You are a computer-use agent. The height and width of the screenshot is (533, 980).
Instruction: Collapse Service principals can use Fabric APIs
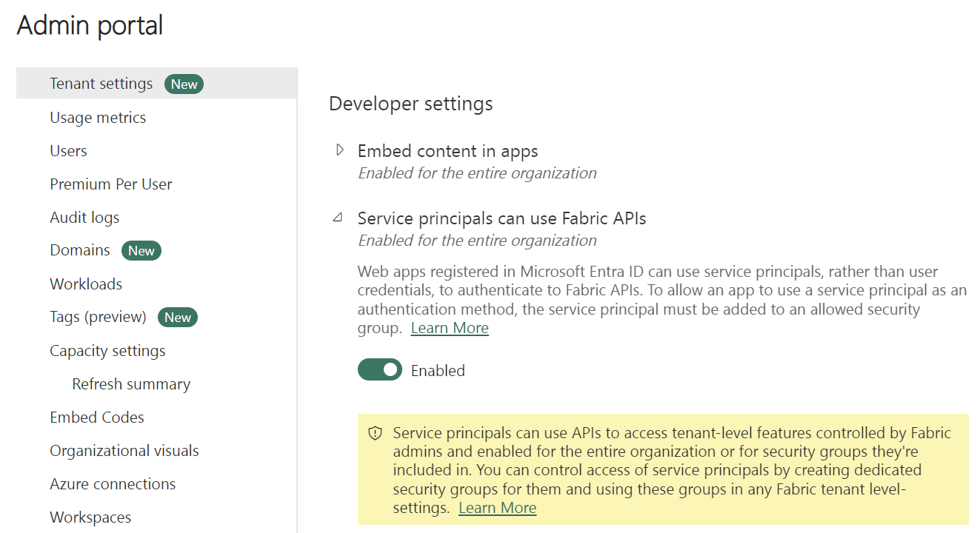pos(338,218)
